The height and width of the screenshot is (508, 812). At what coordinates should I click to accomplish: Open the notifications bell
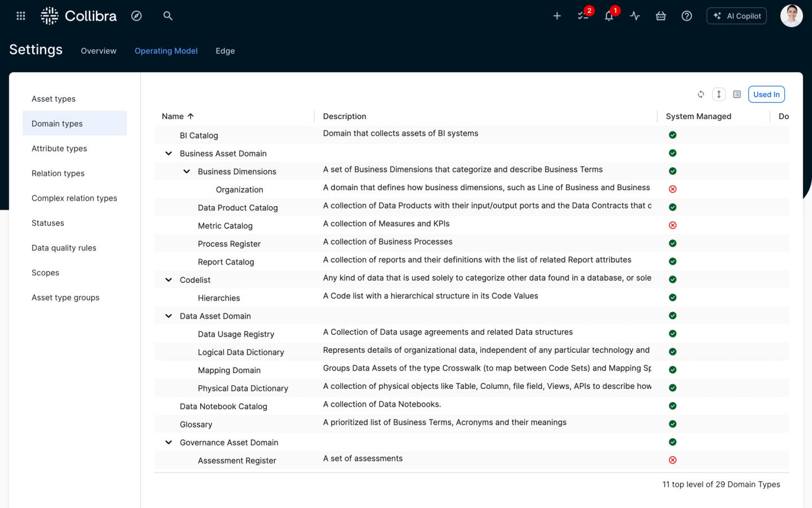tap(609, 16)
